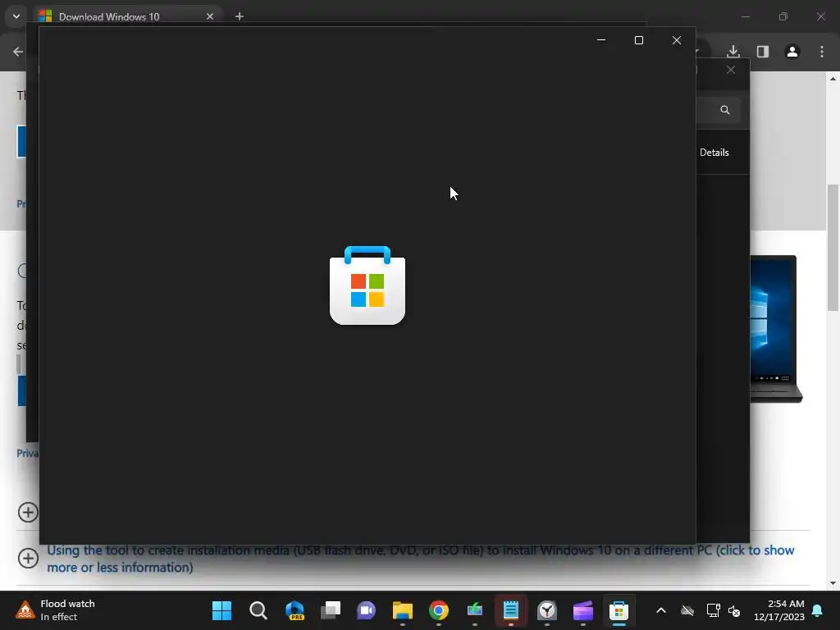Click the page scrollbar down arrow
This screenshot has height=630, width=840.
[833, 583]
